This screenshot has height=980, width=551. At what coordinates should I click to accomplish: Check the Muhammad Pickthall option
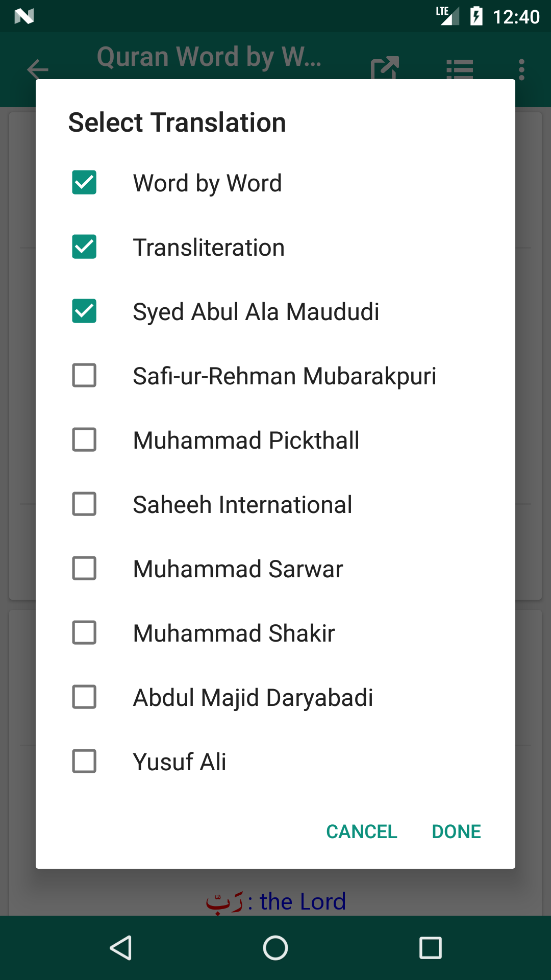click(84, 440)
